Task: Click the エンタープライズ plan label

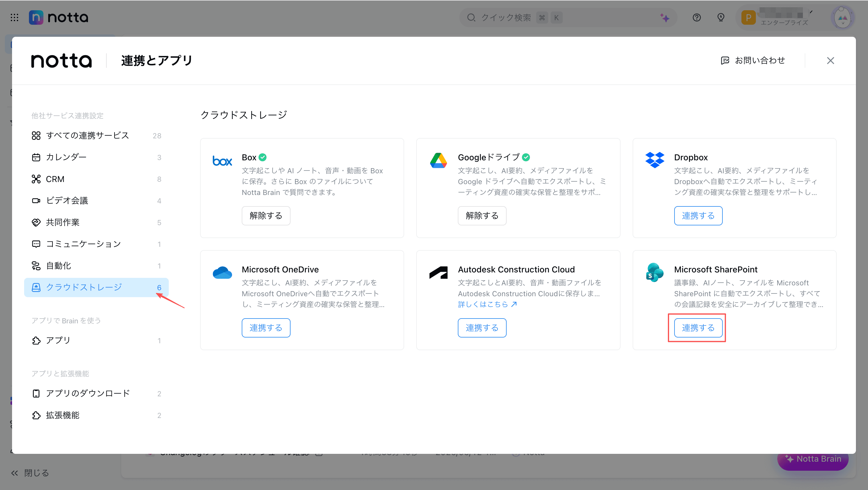Action: (784, 23)
